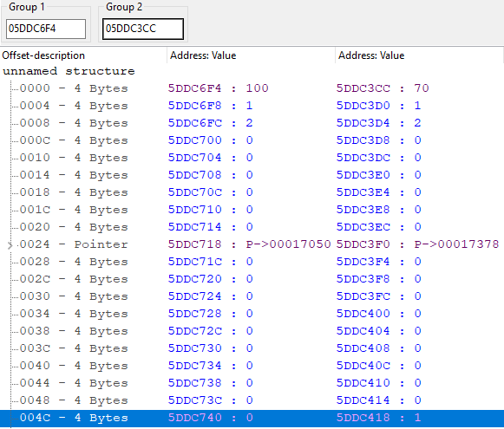Viewport: 504px width, 429px height.
Task: Click value 5DDC3F8 : 0
Action: coord(378,279)
